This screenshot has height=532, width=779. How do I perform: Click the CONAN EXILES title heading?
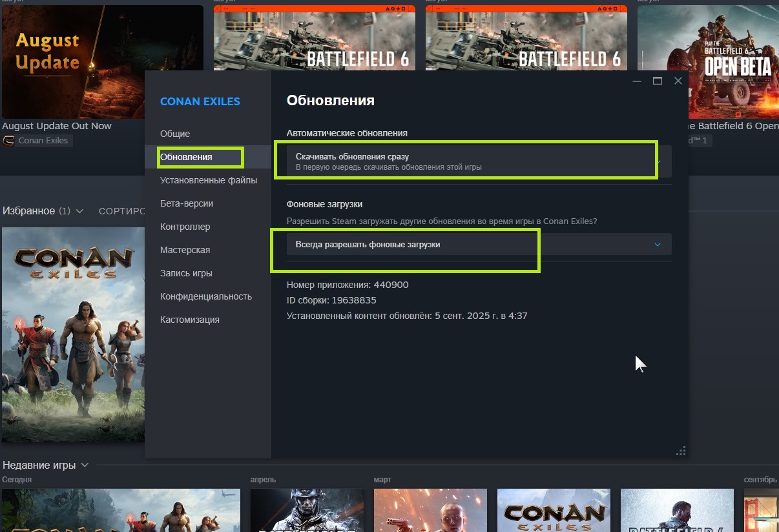[200, 101]
